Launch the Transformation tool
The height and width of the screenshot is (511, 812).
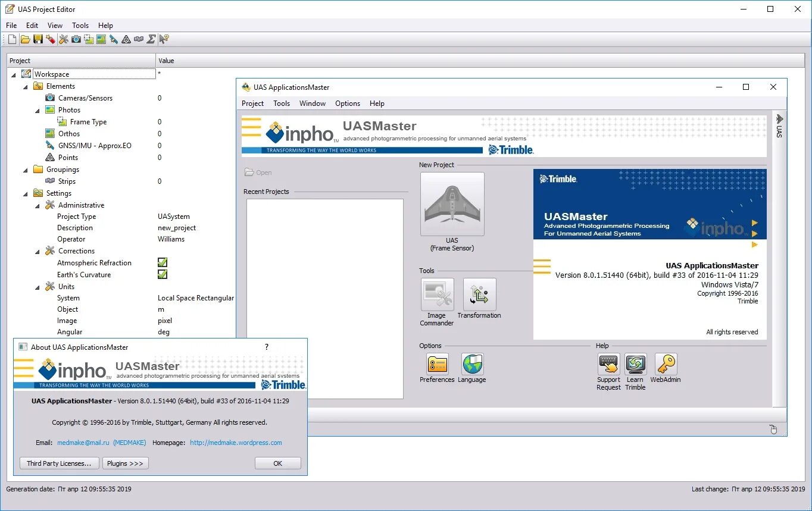pos(479,294)
